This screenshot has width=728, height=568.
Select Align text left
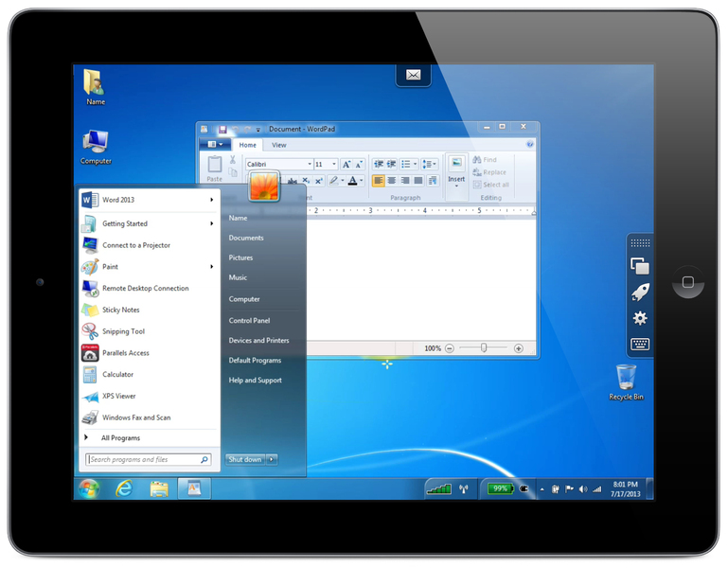(x=379, y=180)
